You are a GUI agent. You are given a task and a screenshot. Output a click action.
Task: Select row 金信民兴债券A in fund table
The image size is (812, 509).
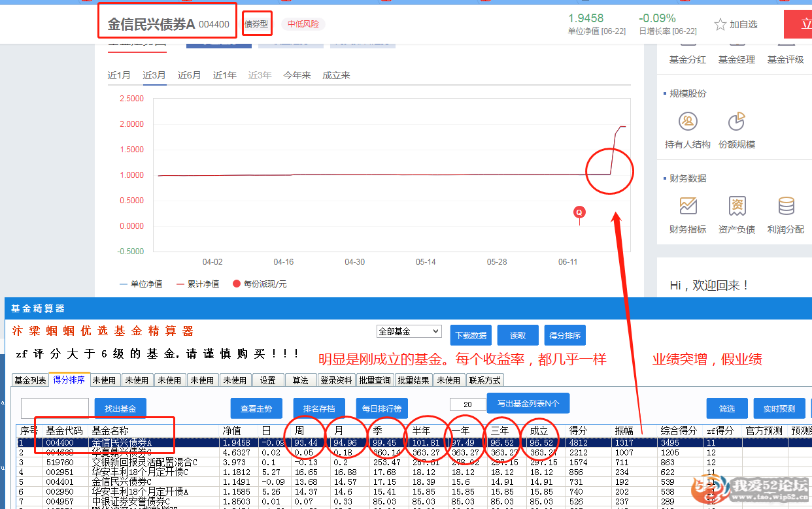click(x=414, y=442)
